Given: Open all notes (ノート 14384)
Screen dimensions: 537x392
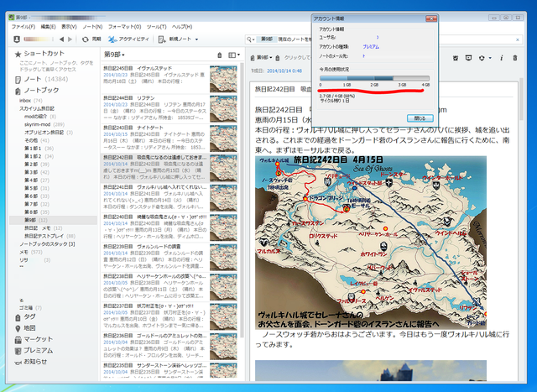Looking at the screenshot, I should tap(41, 79).
